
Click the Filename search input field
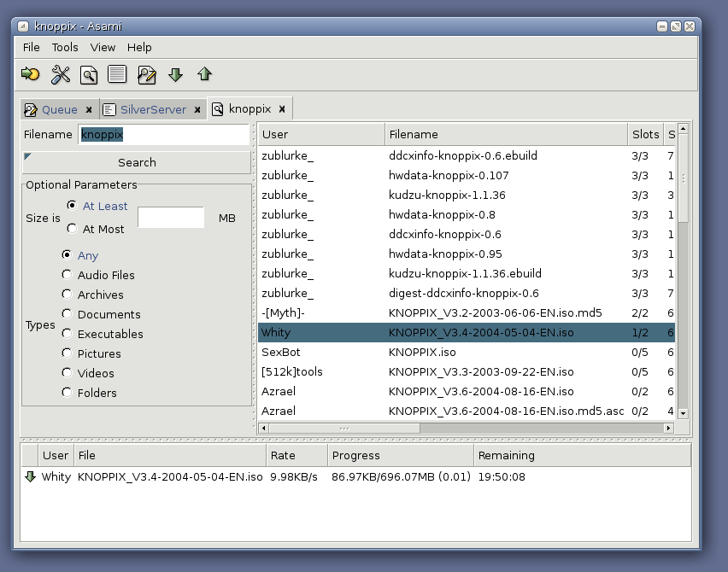pyautogui.click(x=164, y=135)
